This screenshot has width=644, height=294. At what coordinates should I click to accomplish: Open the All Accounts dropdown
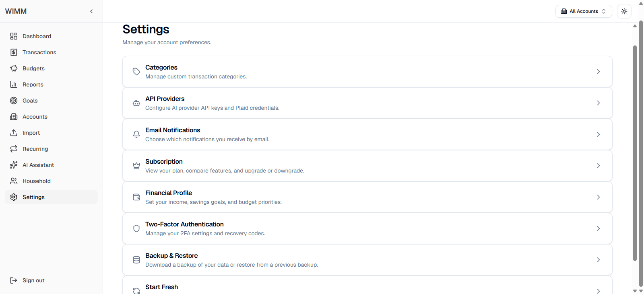pos(584,11)
